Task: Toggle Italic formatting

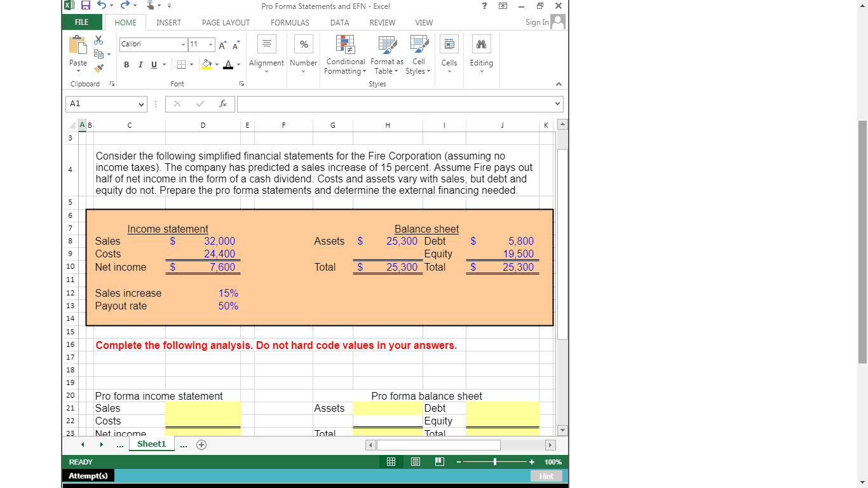Action: 140,65
